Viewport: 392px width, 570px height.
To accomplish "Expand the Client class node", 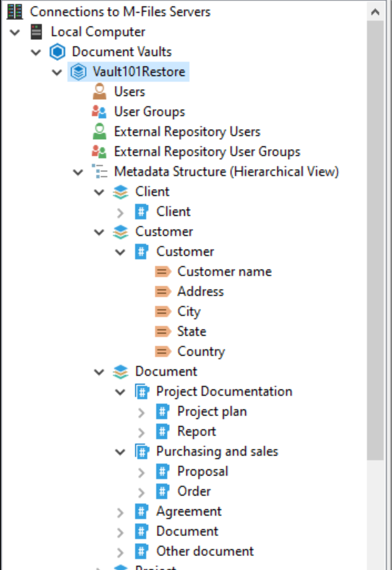I will pyautogui.click(x=121, y=213).
